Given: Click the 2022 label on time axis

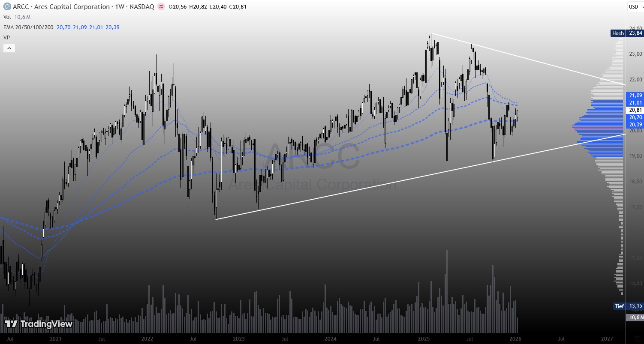Looking at the screenshot, I should (x=147, y=338).
